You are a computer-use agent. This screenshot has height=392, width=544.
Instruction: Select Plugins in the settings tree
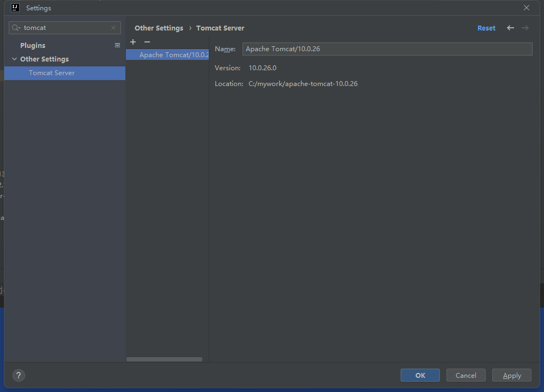click(x=33, y=45)
